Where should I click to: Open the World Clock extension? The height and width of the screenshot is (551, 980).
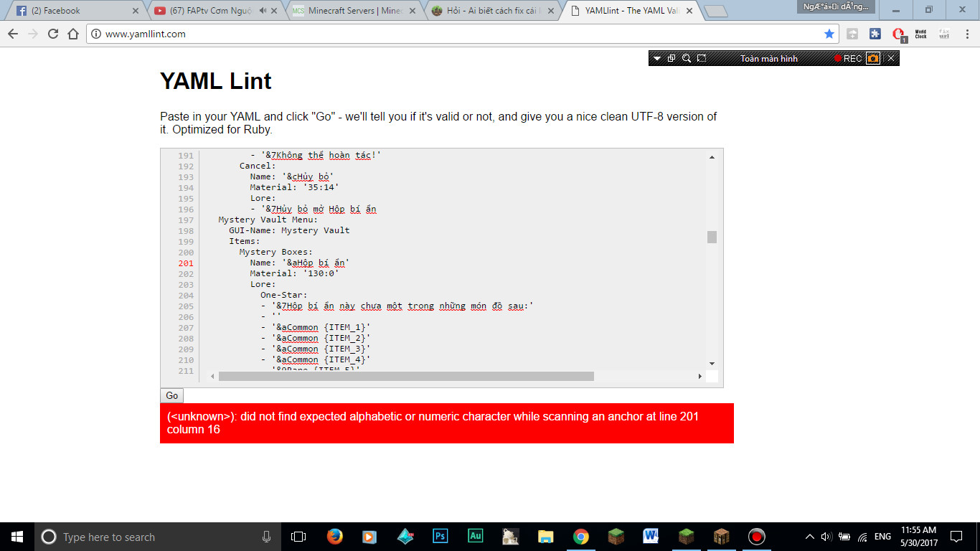point(921,34)
